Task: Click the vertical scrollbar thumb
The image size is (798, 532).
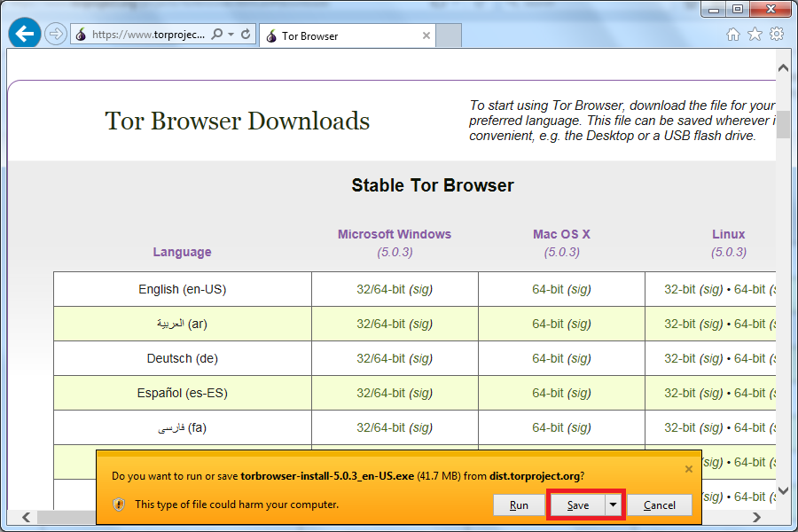Action: coord(783,125)
